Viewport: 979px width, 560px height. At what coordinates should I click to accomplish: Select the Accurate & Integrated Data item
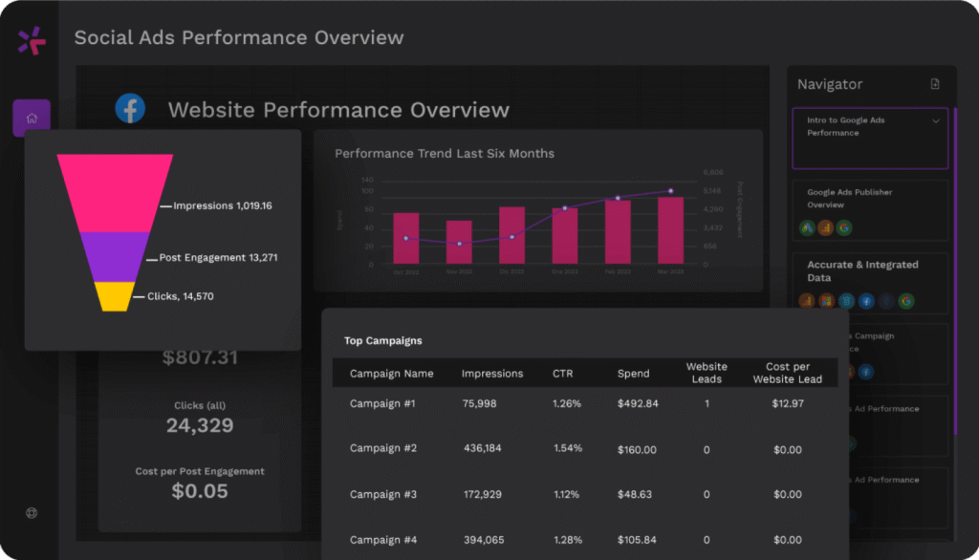pos(861,271)
